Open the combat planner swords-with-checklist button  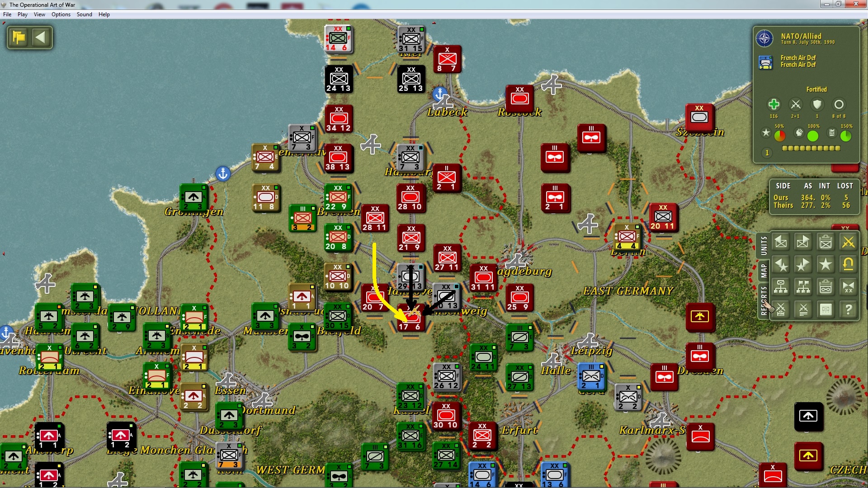click(x=781, y=310)
